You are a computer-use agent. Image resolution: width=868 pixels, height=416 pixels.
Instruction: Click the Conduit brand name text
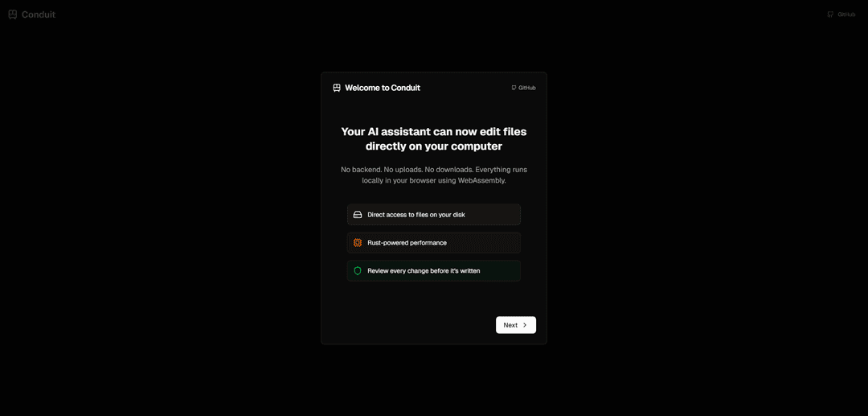click(x=39, y=14)
